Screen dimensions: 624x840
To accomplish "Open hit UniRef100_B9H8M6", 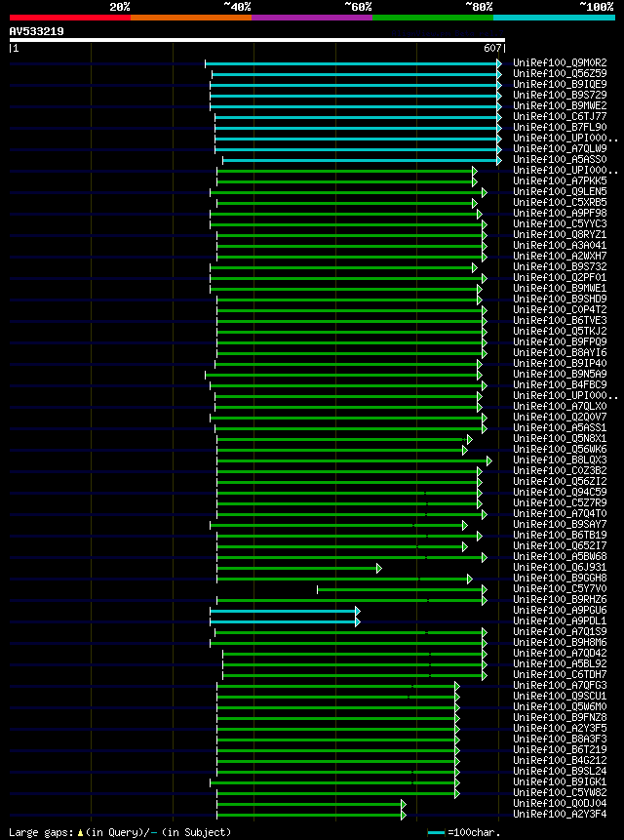I will point(560,642).
